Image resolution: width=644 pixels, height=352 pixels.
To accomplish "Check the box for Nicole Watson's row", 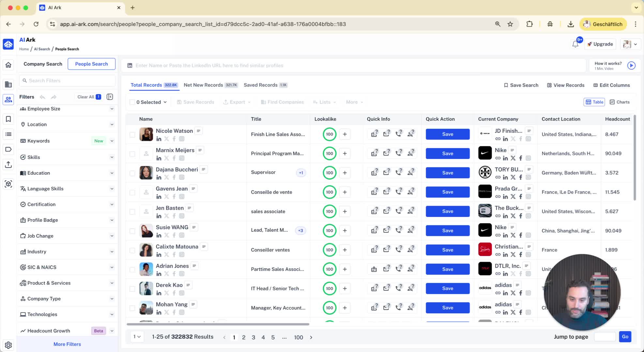I will 132,135.
